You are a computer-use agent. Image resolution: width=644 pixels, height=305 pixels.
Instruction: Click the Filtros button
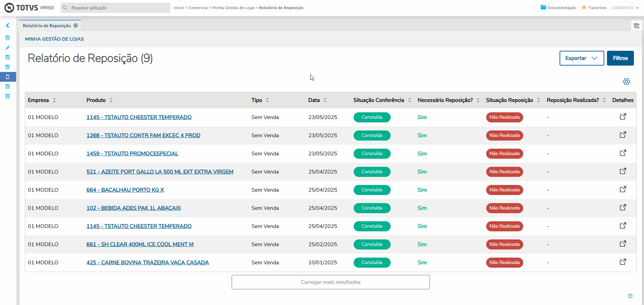[x=620, y=58]
